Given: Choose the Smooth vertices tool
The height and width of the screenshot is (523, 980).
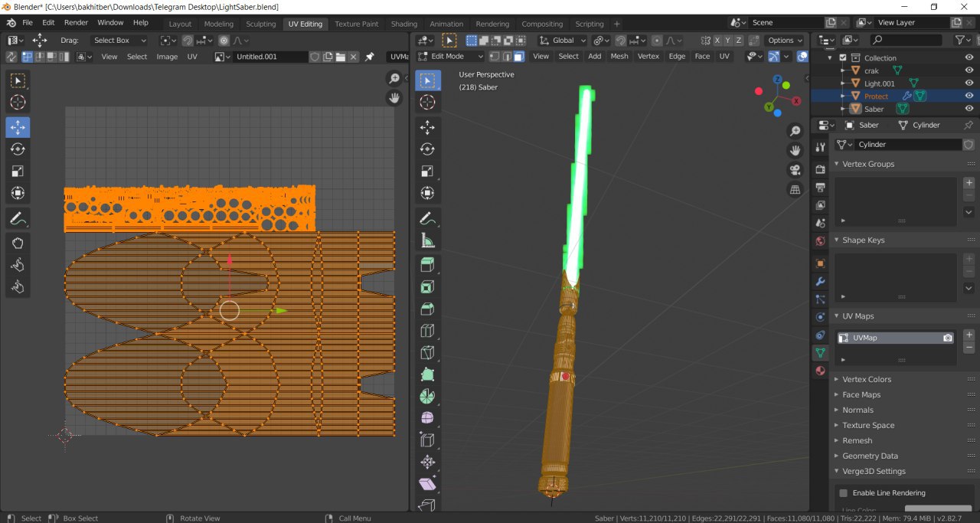Looking at the screenshot, I should (x=428, y=418).
